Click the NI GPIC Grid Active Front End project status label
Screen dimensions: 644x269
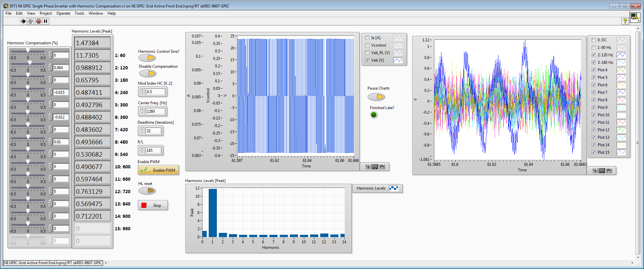(53, 263)
